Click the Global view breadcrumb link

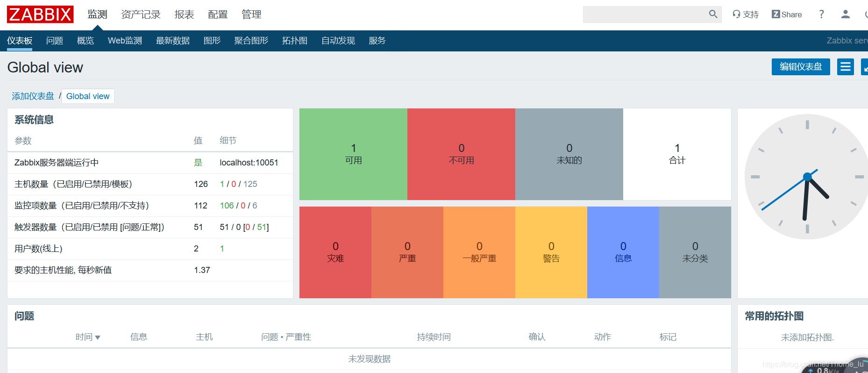point(88,96)
